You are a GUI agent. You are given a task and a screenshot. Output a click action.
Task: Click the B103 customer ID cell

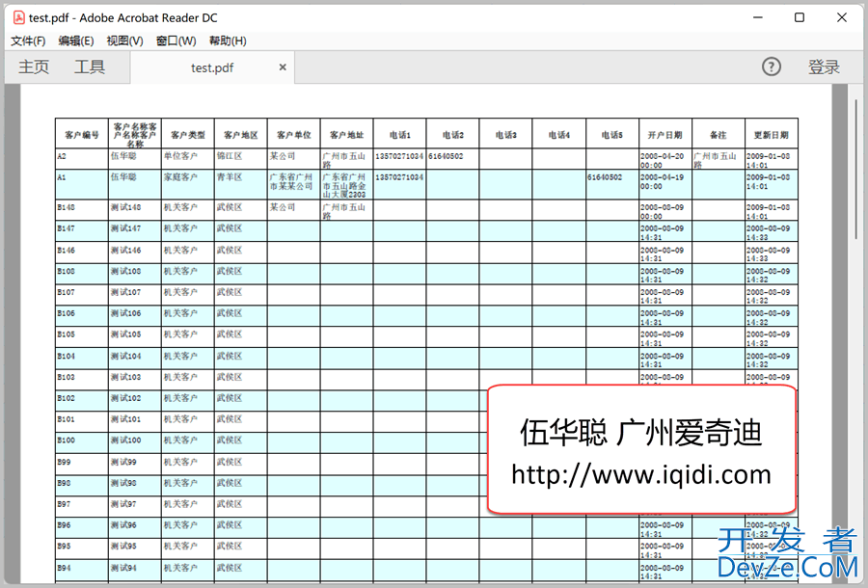pos(82,379)
